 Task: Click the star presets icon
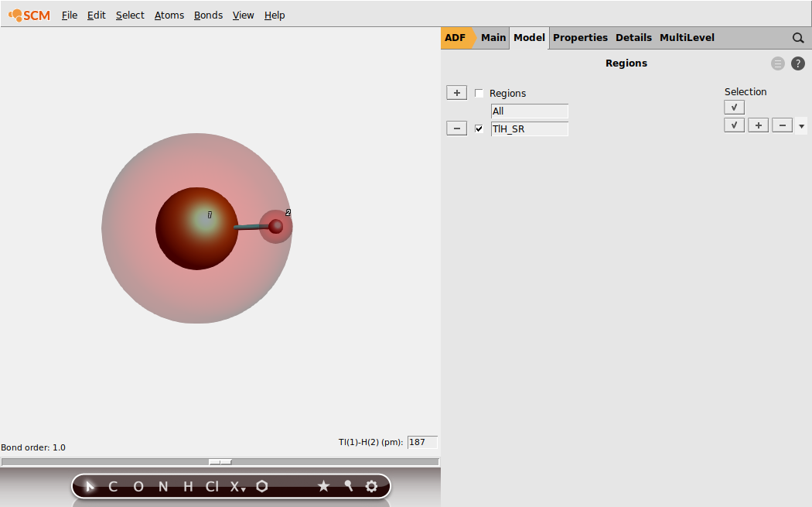324,486
